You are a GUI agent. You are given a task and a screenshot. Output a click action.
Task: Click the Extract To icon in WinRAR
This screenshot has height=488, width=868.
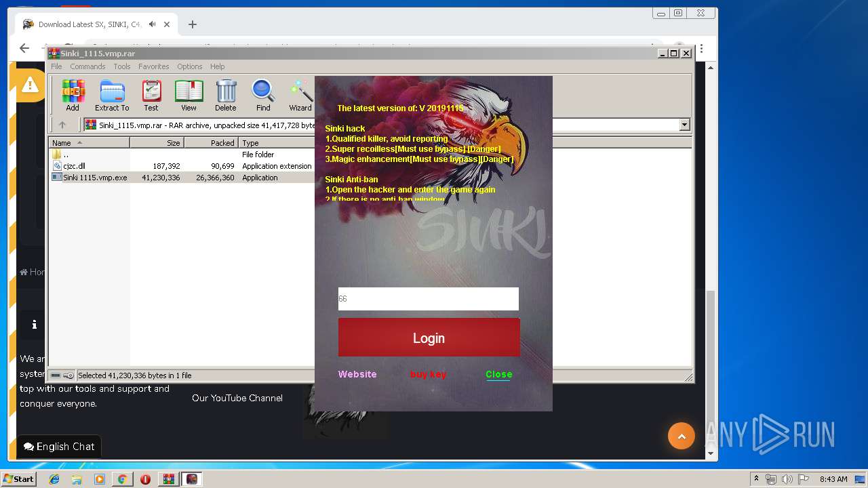tap(112, 96)
